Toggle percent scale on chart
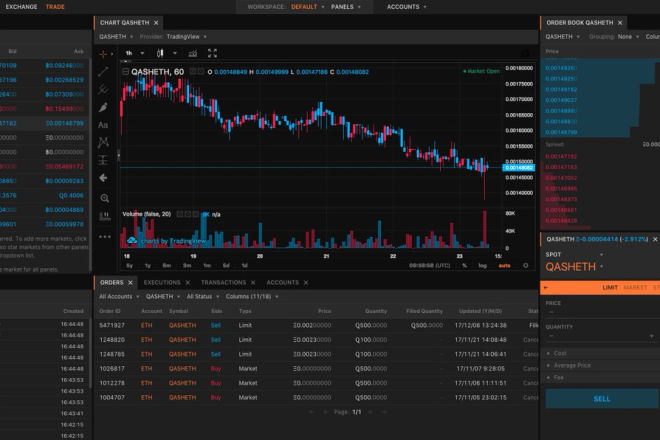Viewport: 660px width, 440px height. pyautogui.click(x=465, y=266)
